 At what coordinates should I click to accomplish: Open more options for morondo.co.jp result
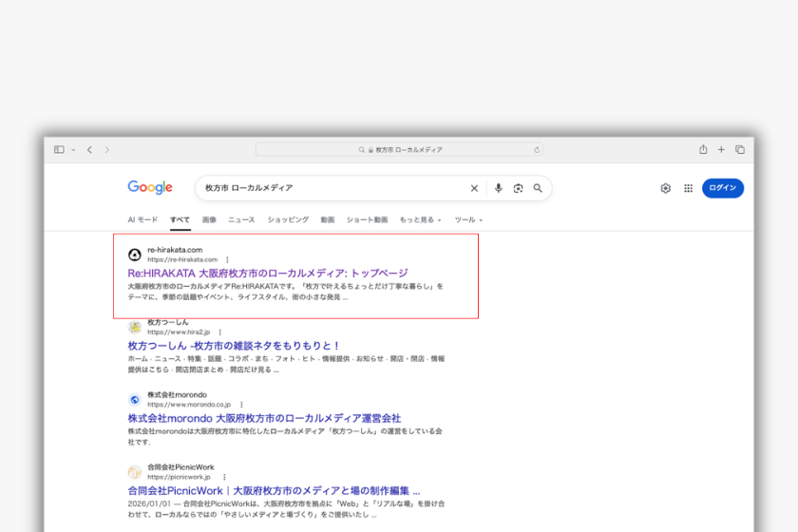coord(241,405)
